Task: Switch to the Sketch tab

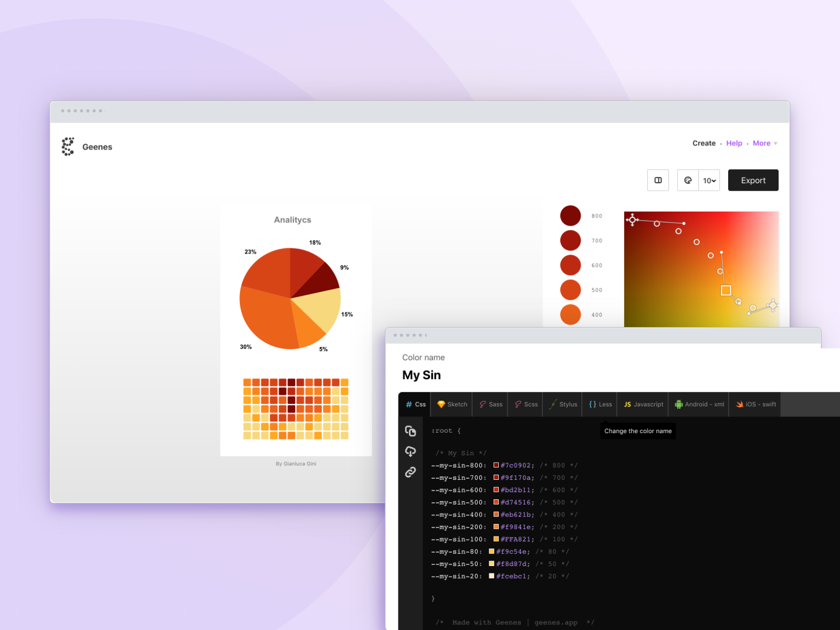Action: pos(452,404)
